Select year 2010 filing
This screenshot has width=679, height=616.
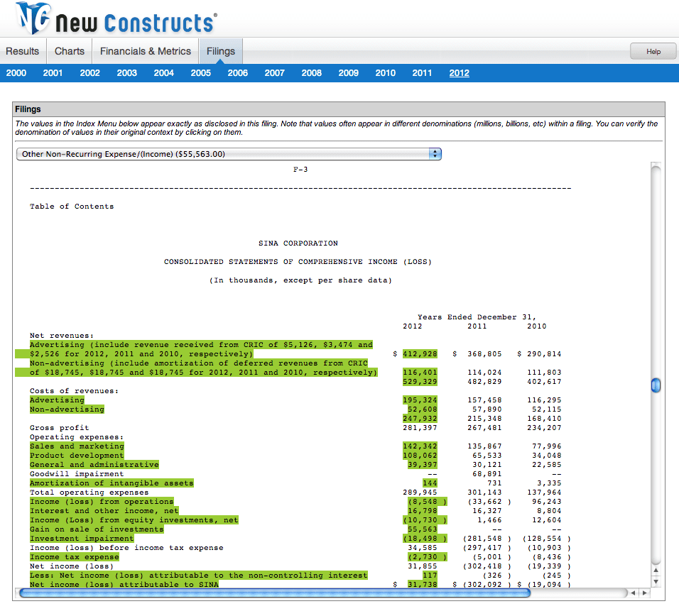pyautogui.click(x=386, y=73)
